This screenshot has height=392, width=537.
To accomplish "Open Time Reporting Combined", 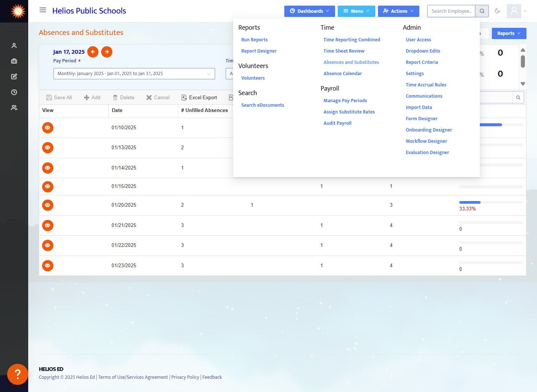I will pos(352,40).
